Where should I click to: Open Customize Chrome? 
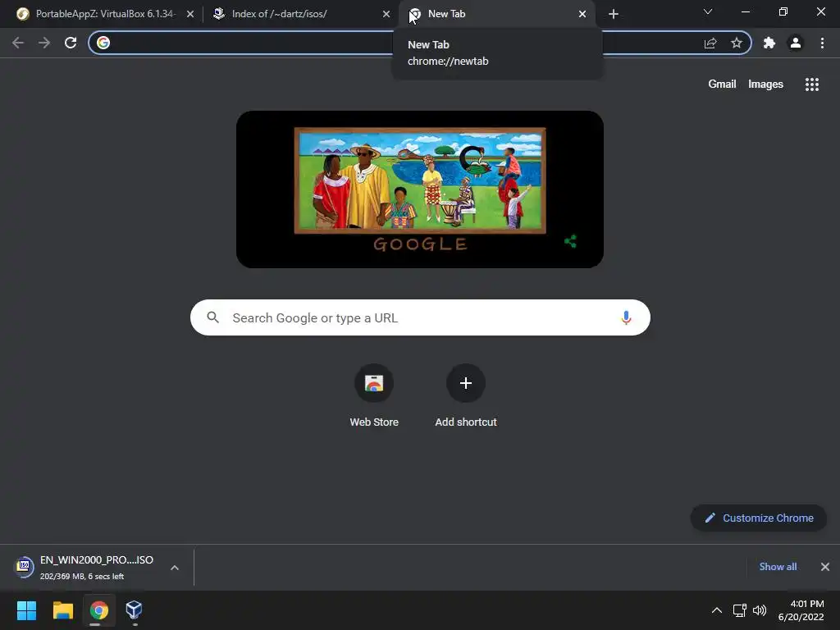coord(759,518)
